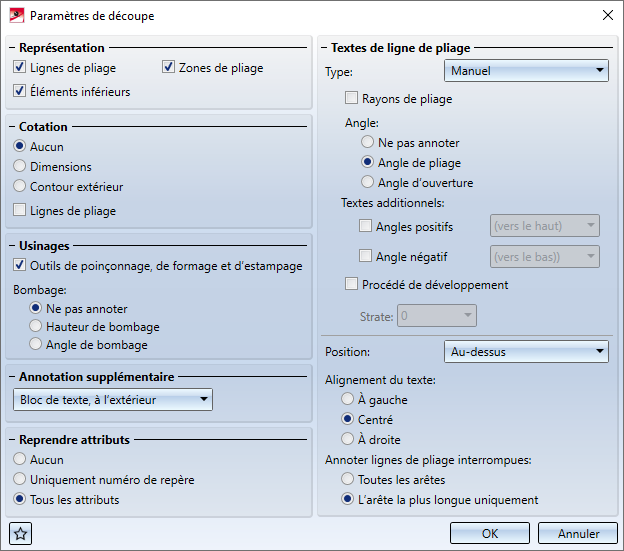The image size is (624, 551).
Task: Close the Paramètres de découpe dialog
Action: pyautogui.click(x=607, y=16)
